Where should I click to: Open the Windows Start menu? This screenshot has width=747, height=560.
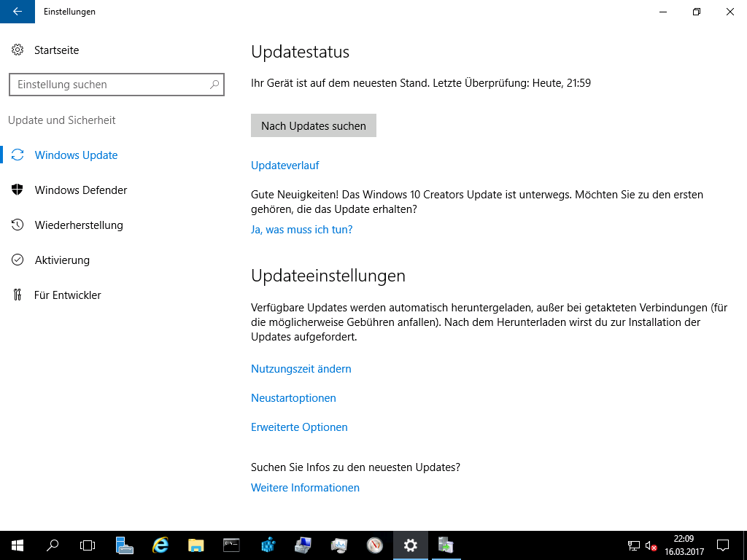(18, 545)
